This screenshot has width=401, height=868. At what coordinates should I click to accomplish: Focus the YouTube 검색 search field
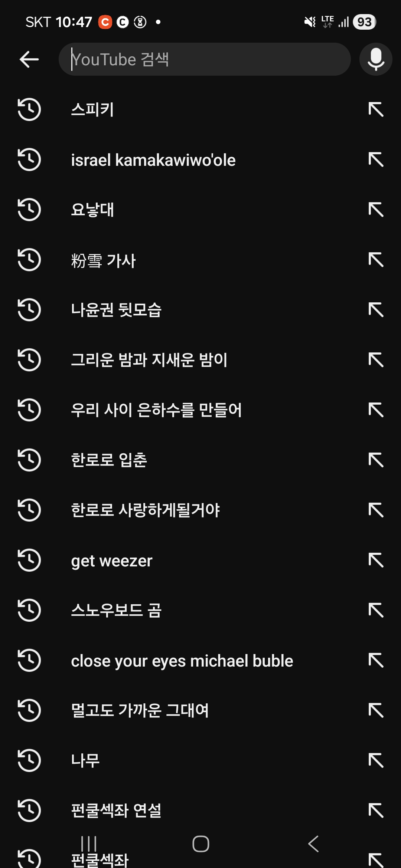click(204, 59)
